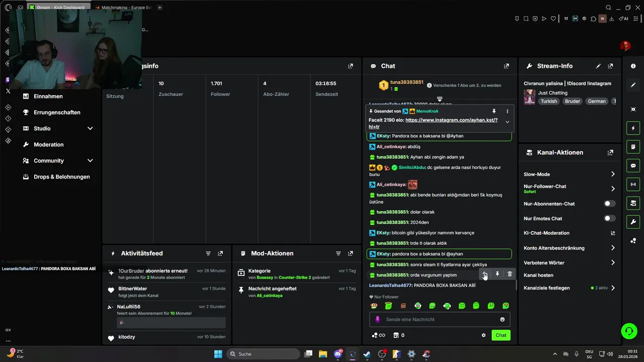Switch to Stream - Kick Dashboard tab
This screenshot has width=644, height=362.
click(x=58, y=8)
